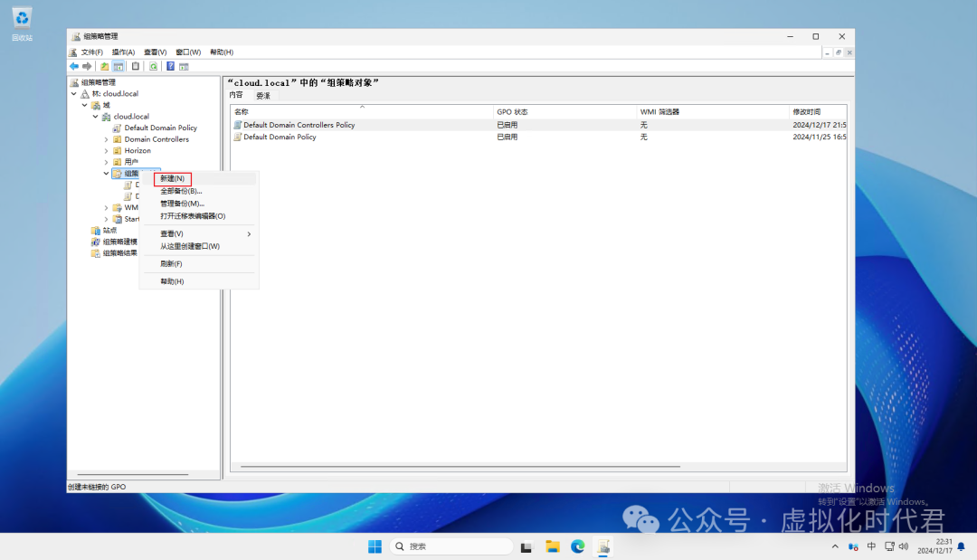977x560 pixels.
Task: Toggle the show/hide console tree icon
Action: pos(119,66)
